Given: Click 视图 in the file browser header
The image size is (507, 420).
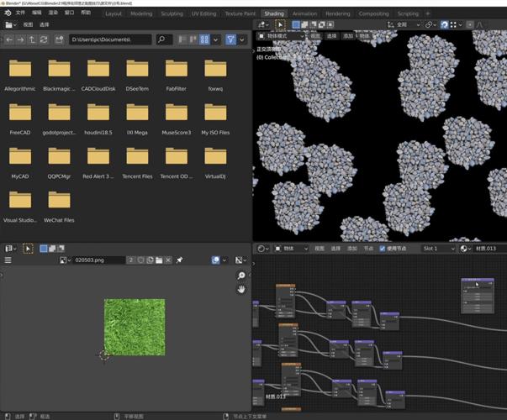Looking at the screenshot, I should point(28,24).
